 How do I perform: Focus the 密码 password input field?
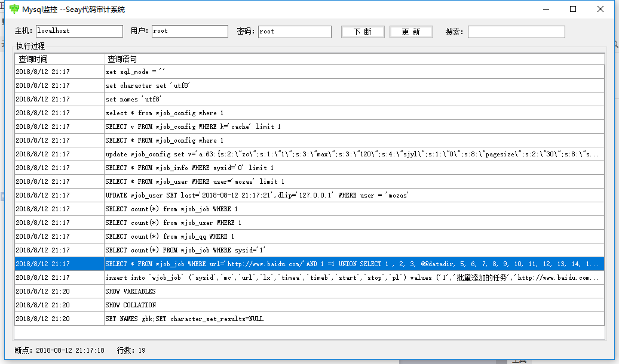pos(295,32)
